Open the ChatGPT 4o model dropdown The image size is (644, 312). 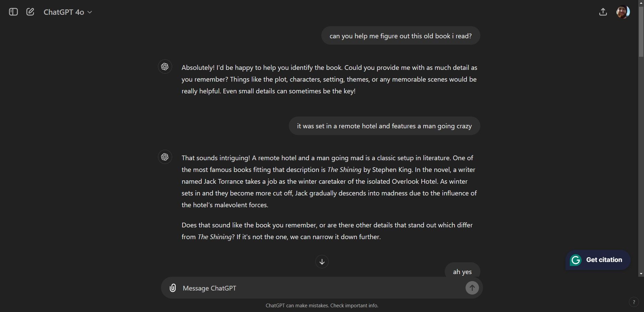point(68,12)
